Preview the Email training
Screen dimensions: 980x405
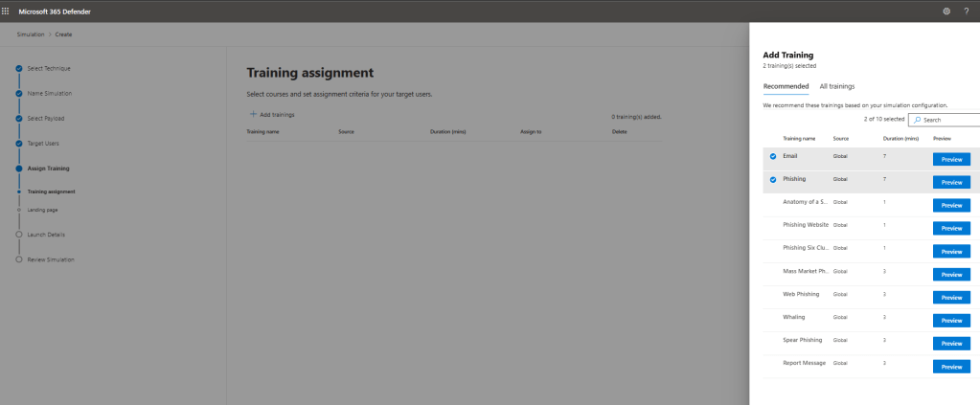[951, 159]
